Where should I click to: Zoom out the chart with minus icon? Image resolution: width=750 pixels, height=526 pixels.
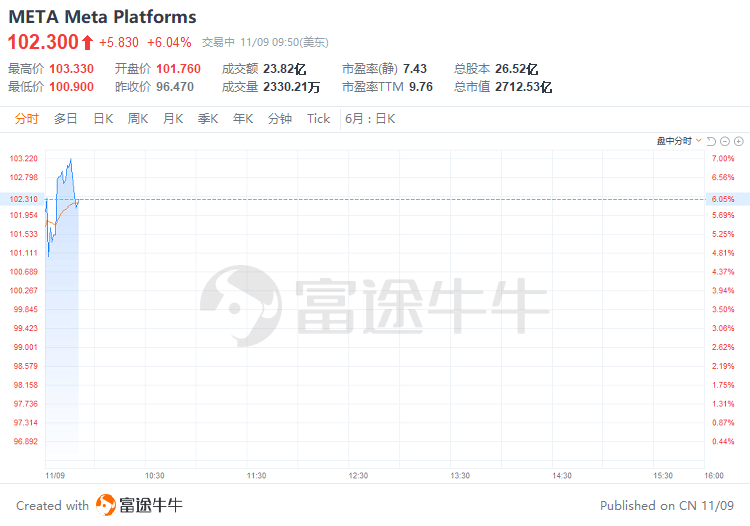pos(725,141)
